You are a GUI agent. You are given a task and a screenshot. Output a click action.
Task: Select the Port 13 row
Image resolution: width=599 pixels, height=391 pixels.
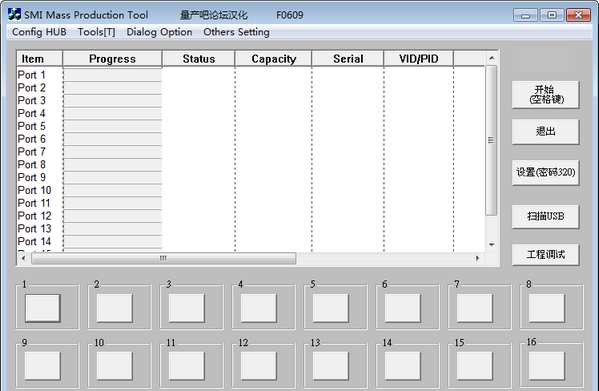(251, 229)
